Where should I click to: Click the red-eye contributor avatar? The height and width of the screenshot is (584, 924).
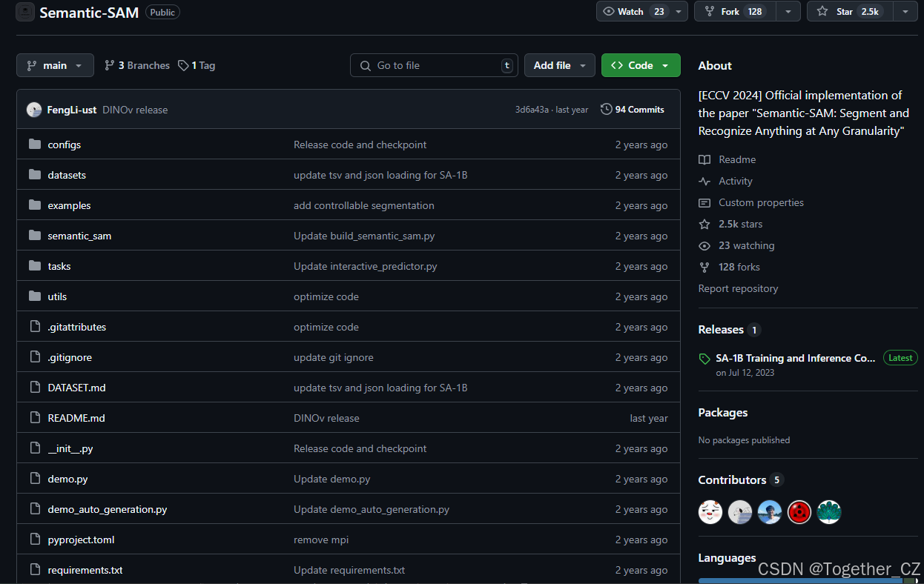pyautogui.click(x=799, y=512)
